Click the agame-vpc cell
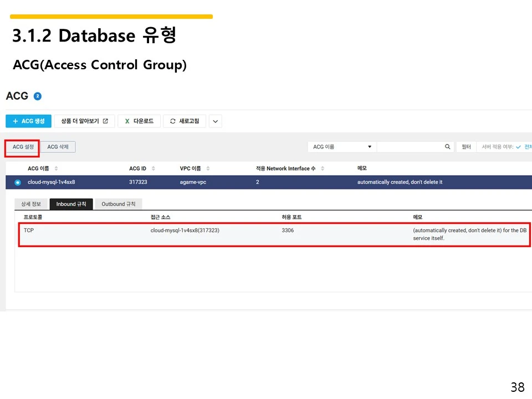 tap(193, 182)
